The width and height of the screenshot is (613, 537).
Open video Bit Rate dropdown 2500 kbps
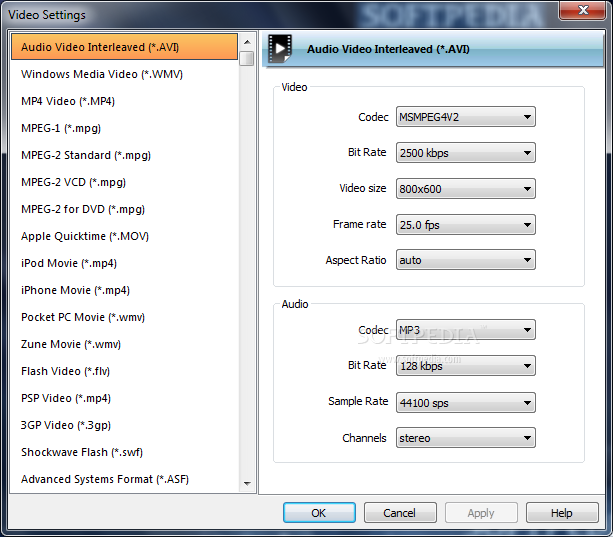coord(466,152)
